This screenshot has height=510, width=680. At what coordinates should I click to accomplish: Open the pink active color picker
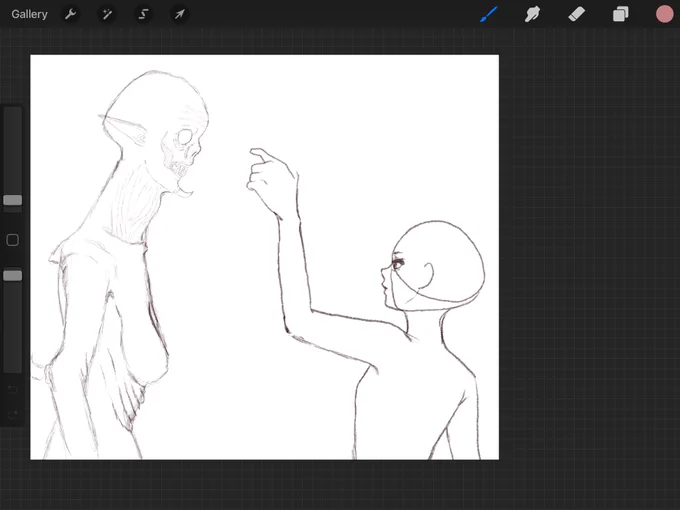click(x=664, y=14)
